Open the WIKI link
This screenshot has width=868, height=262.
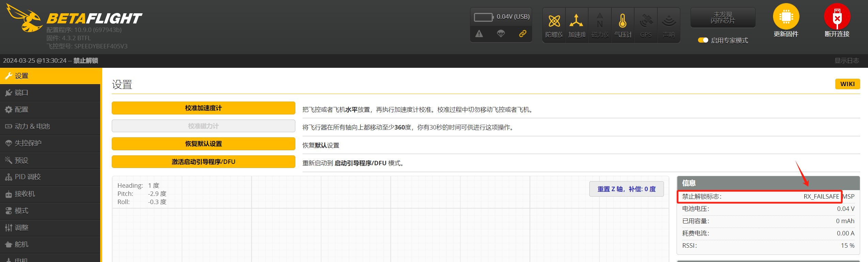847,84
